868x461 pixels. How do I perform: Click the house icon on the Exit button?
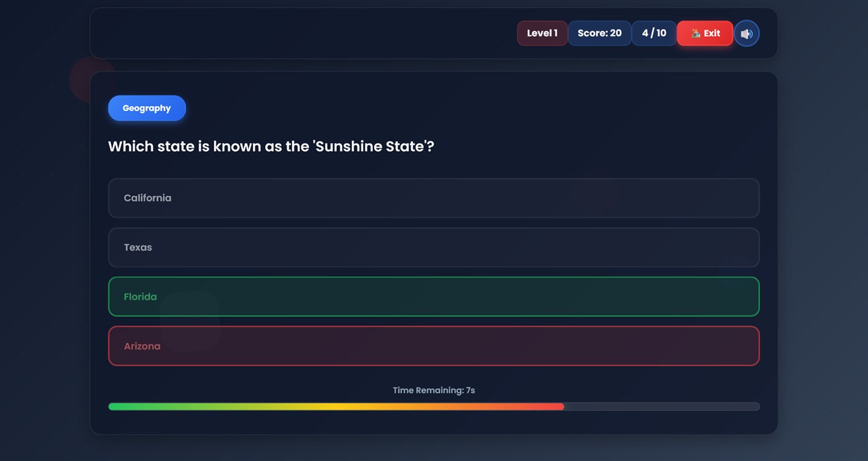696,34
